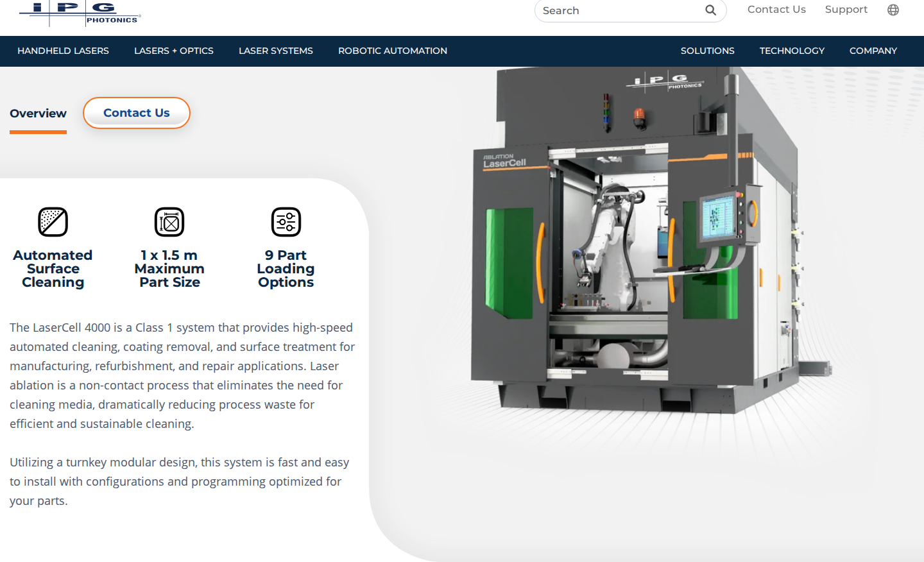Click the orange-outlined Contact Us button
924x562 pixels.
point(137,113)
